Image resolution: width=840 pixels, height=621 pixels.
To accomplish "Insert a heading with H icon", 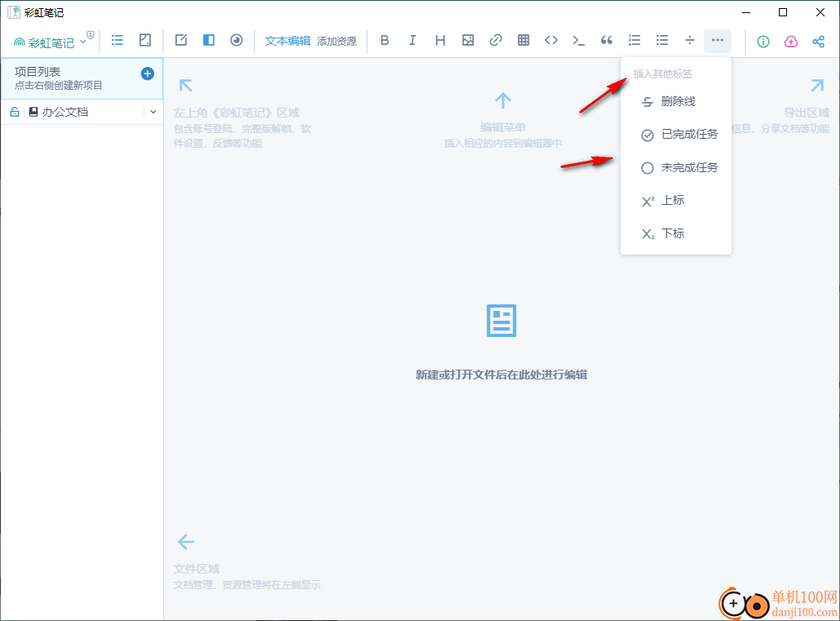I will 440,40.
